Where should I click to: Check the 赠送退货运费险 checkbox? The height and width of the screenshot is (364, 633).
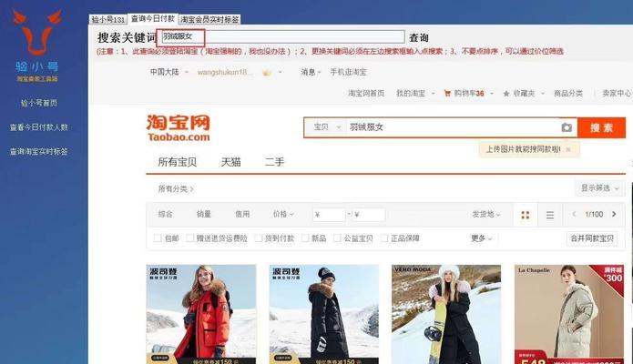click(189, 238)
